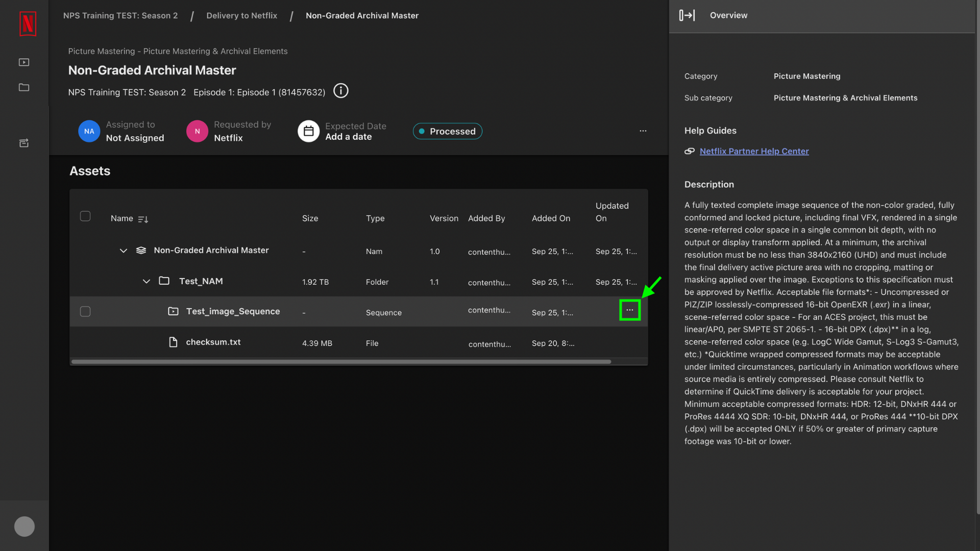Click the Processed status badge
The width and height of the screenshot is (980, 551).
448,131
